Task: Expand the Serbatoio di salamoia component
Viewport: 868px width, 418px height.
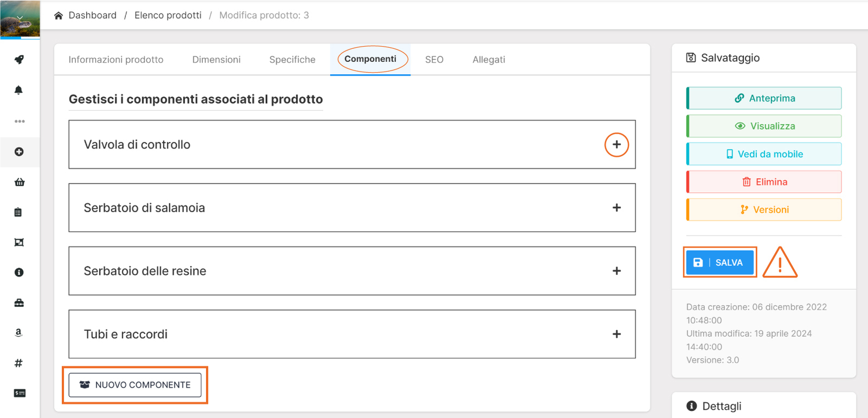Action: (616, 208)
